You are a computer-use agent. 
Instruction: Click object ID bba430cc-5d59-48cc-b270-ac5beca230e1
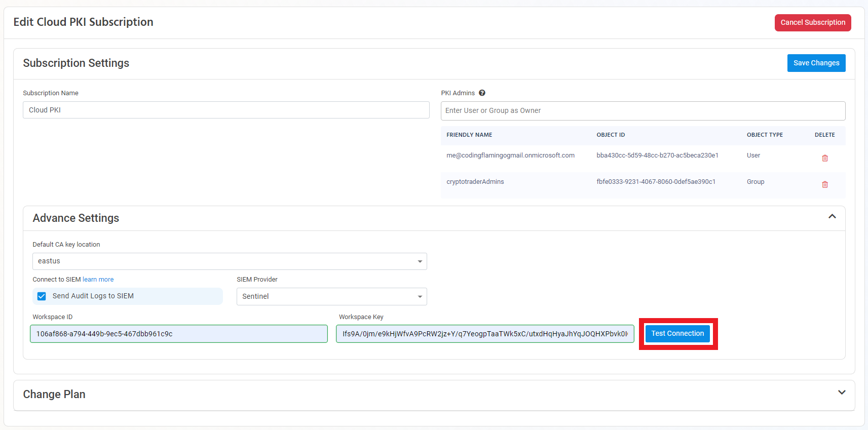coord(657,155)
